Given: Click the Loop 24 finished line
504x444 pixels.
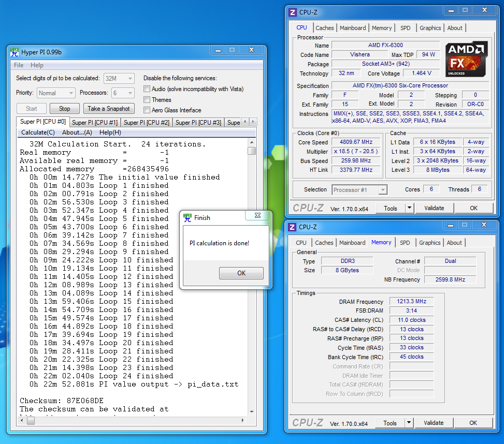Looking at the screenshot, I should point(101,376).
